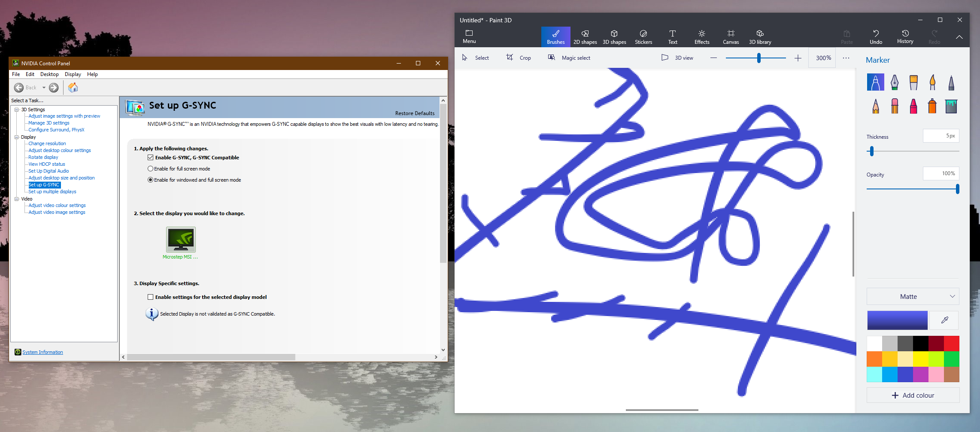
Task: Open the Canvas tab
Action: point(731,37)
